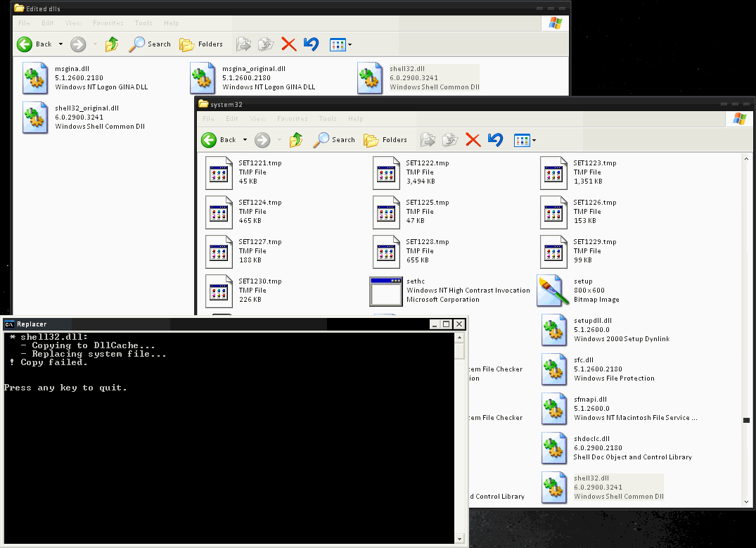The width and height of the screenshot is (756, 548).
Task: Maximize the Replacer console window
Action: tap(447, 324)
